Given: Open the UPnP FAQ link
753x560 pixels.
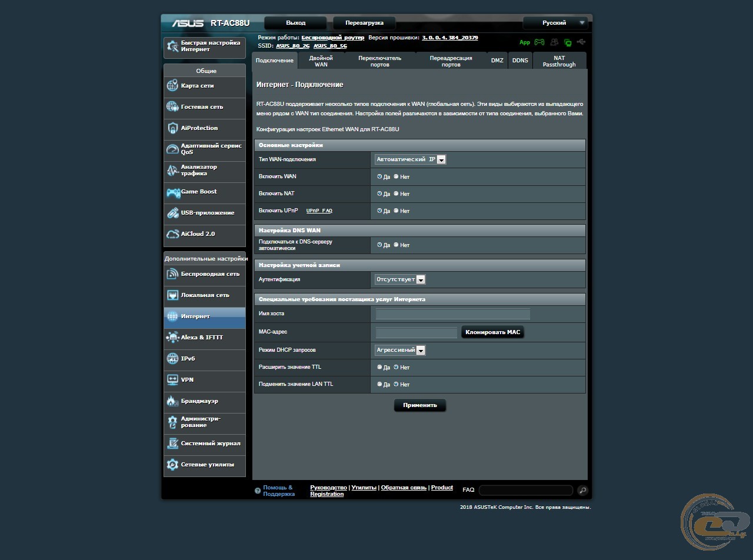Looking at the screenshot, I should 319,211.
